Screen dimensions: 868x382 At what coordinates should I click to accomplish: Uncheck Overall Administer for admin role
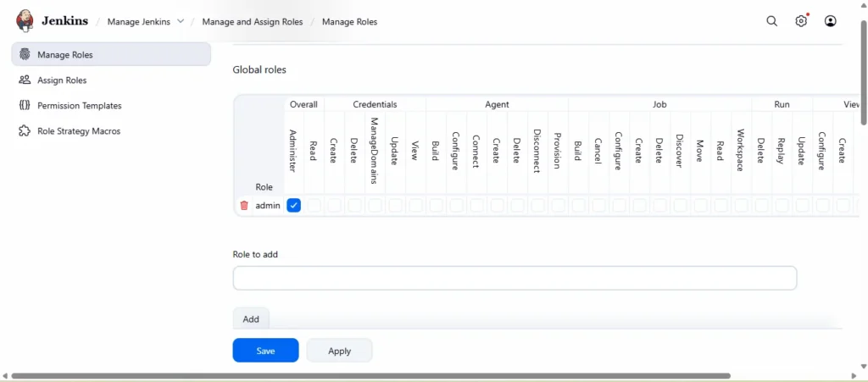coord(293,206)
